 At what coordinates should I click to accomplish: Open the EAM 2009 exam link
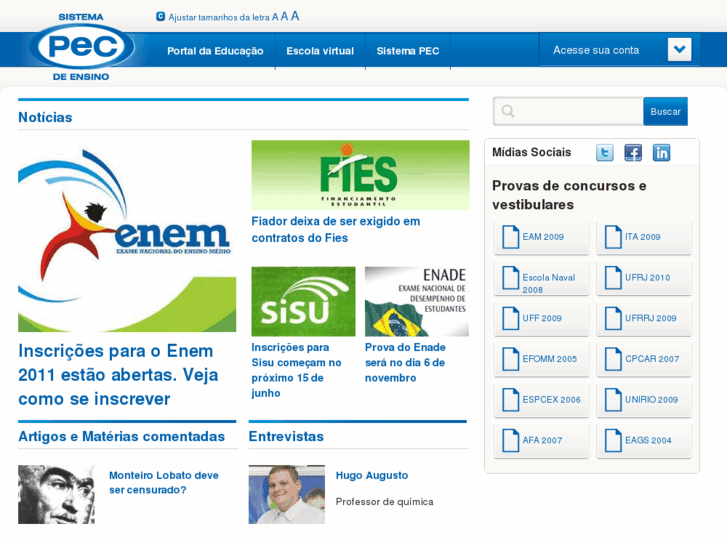[x=543, y=237]
